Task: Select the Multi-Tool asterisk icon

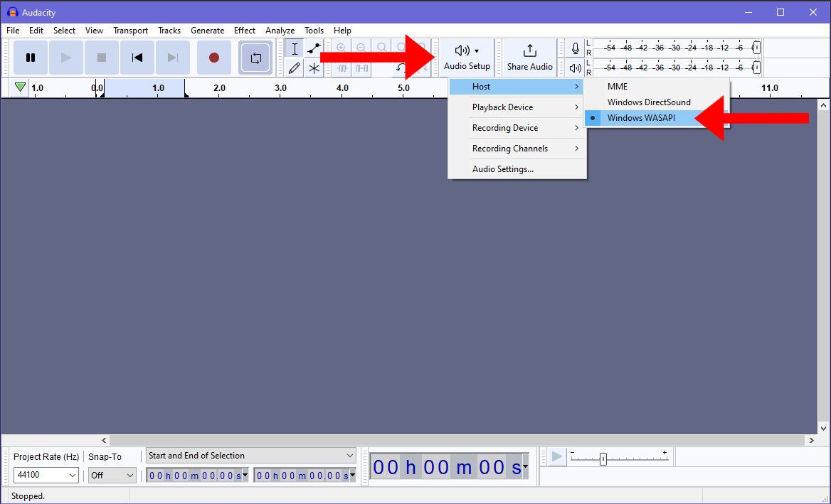Action: [x=314, y=68]
